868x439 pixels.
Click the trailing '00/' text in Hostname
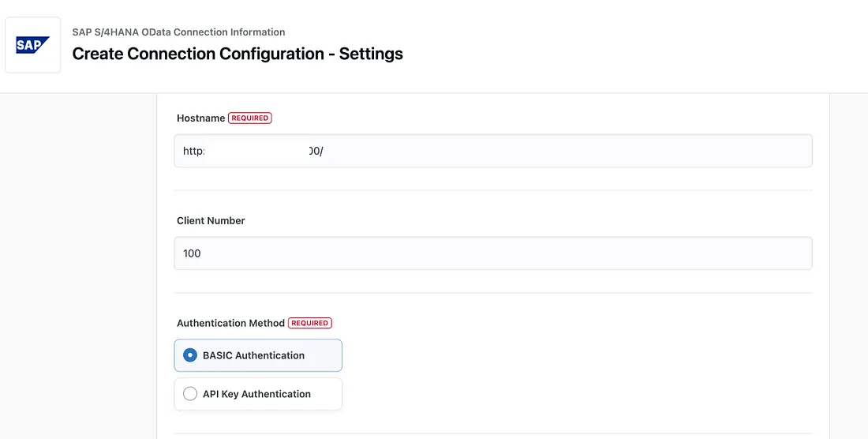pyautogui.click(x=316, y=151)
